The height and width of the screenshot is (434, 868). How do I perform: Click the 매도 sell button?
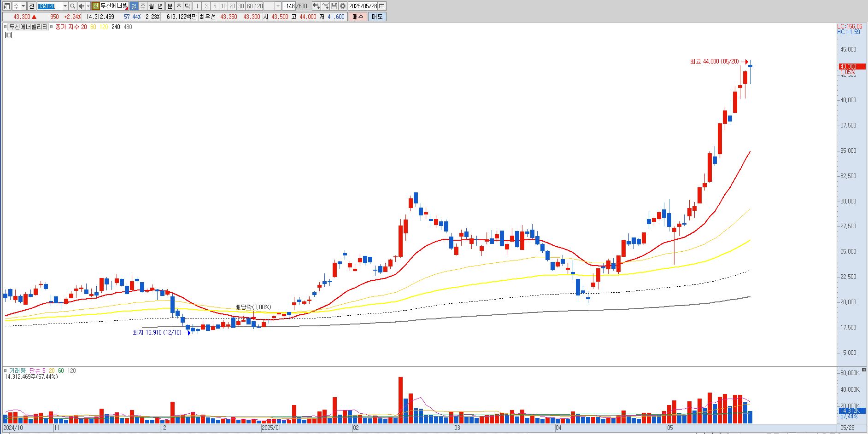pos(377,17)
